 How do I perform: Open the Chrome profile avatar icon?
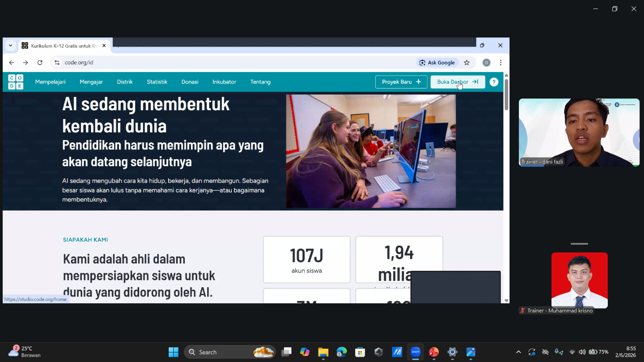[486, 63]
